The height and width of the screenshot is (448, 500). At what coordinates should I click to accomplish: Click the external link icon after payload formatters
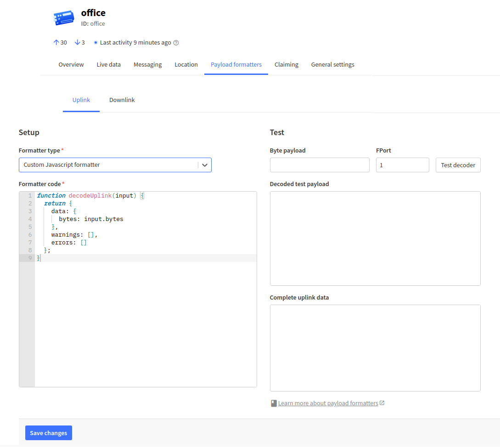(382, 403)
